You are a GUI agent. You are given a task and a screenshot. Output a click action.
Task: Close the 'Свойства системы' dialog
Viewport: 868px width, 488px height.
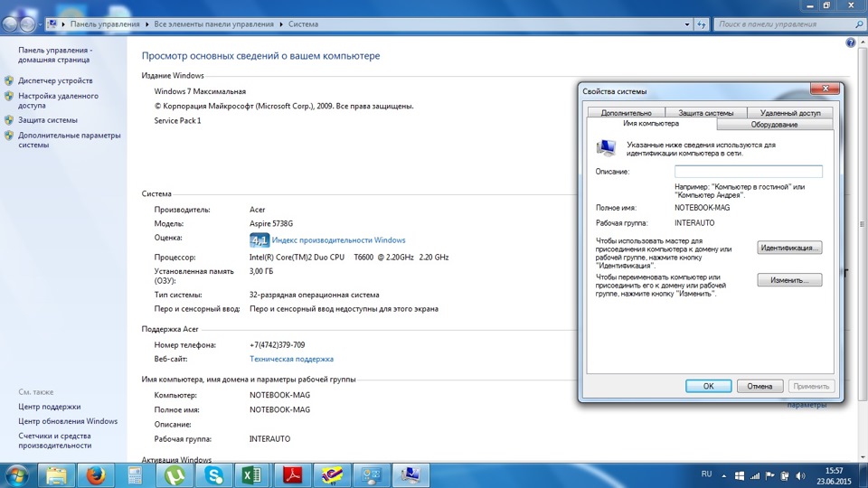point(825,89)
